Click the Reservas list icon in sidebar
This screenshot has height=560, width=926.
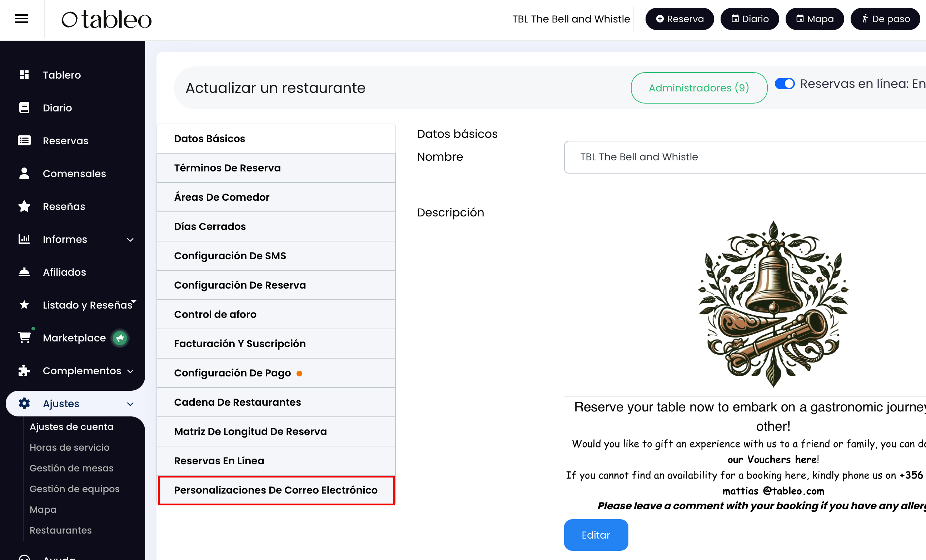[x=24, y=140]
